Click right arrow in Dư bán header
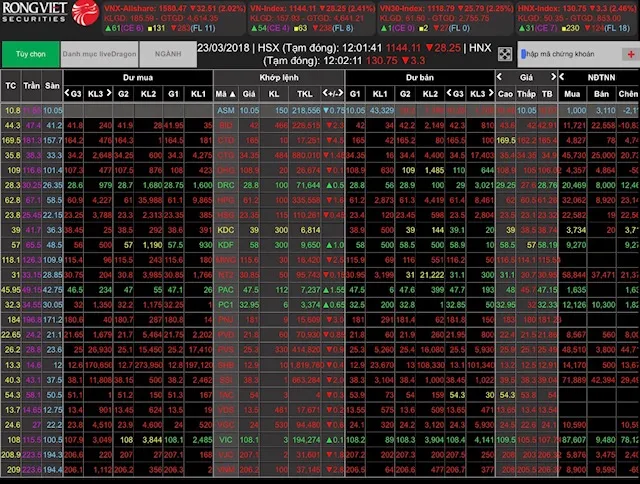The image size is (640, 484). pyautogui.click(x=490, y=93)
